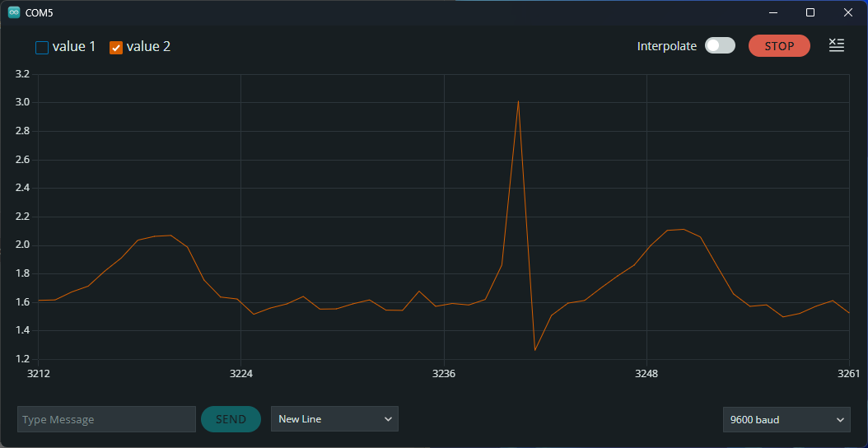This screenshot has width=868, height=448.
Task: Maximize the COM5 plotter window
Action: tap(810, 12)
